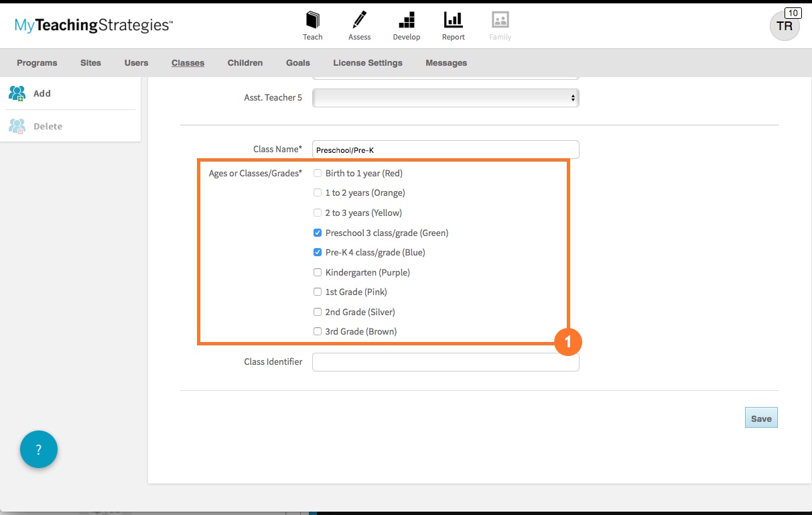Click the Family photo icon
The width and height of the screenshot is (812, 515).
pyautogui.click(x=500, y=20)
